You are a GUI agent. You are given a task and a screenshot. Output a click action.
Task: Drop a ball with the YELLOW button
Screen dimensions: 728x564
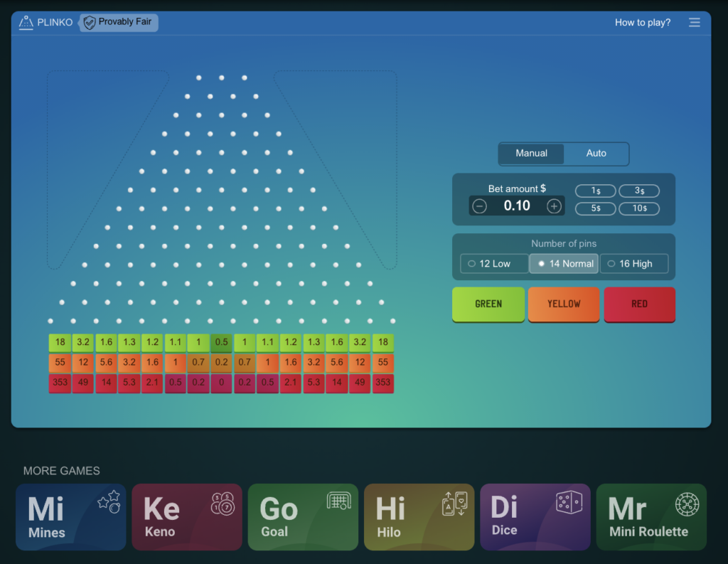[564, 304]
